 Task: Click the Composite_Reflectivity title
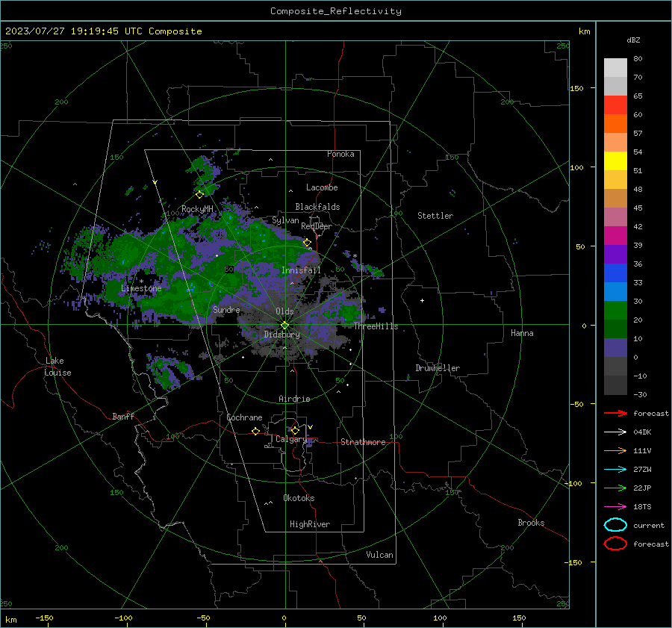(x=336, y=11)
